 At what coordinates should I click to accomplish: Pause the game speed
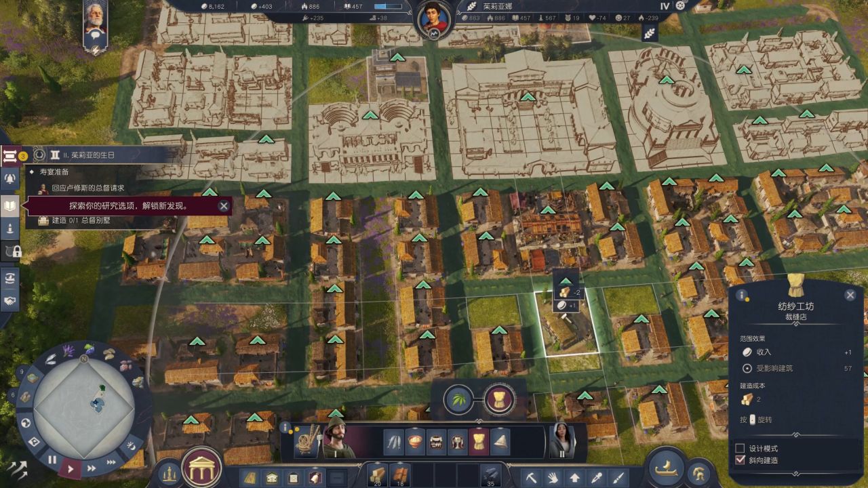(52, 460)
